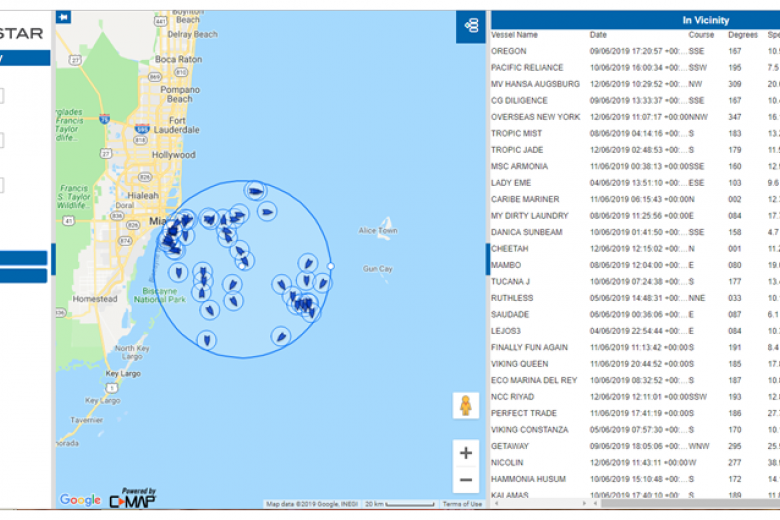Click the In Vicinity panel header
This screenshot has width=780, height=520.
pyautogui.click(x=705, y=20)
